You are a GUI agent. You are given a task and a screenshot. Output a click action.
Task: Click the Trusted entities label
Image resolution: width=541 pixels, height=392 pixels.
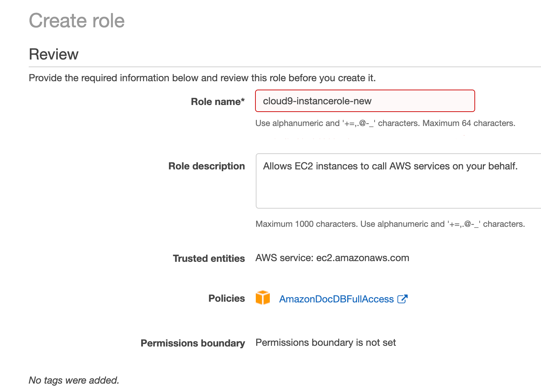[209, 258]
